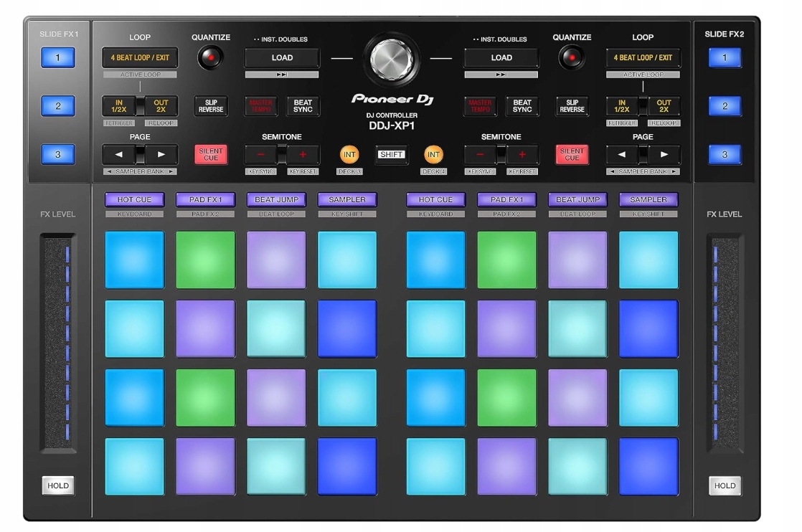Hit the left deck LOAD button
The width and height of the screenshot is (802, 532).
coord(283,58)
